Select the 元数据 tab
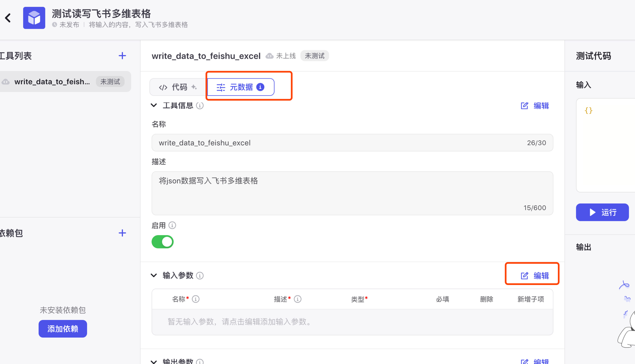This screenshot has height=364, width=635. coord(241,87)
